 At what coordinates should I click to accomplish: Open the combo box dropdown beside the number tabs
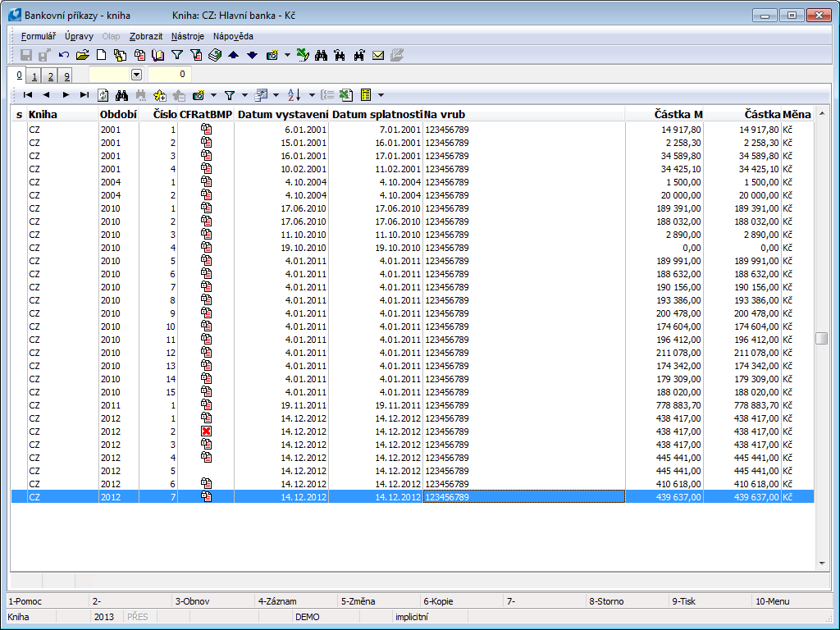point(136,75)
